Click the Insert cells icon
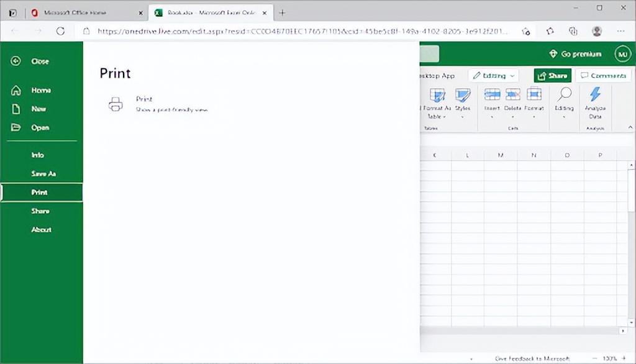 [492, 94]
